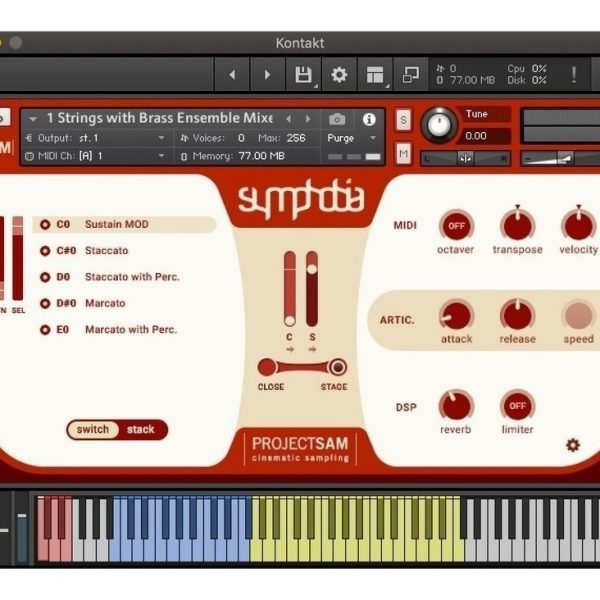The width and height of the screenshot is (600, 600).
Task: Go to previous Kontakt preset with left arrow
Action: coord(232,75)
